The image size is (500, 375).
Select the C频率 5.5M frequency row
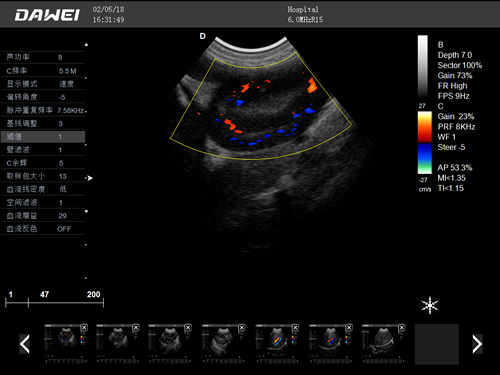pyautogui.click(x=43, y=70)
